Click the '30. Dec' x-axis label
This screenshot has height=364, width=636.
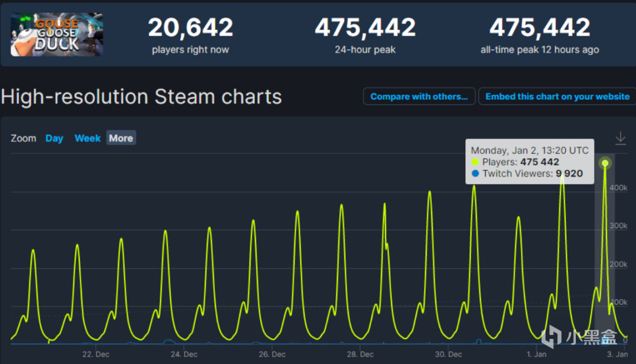coord(448,354)
